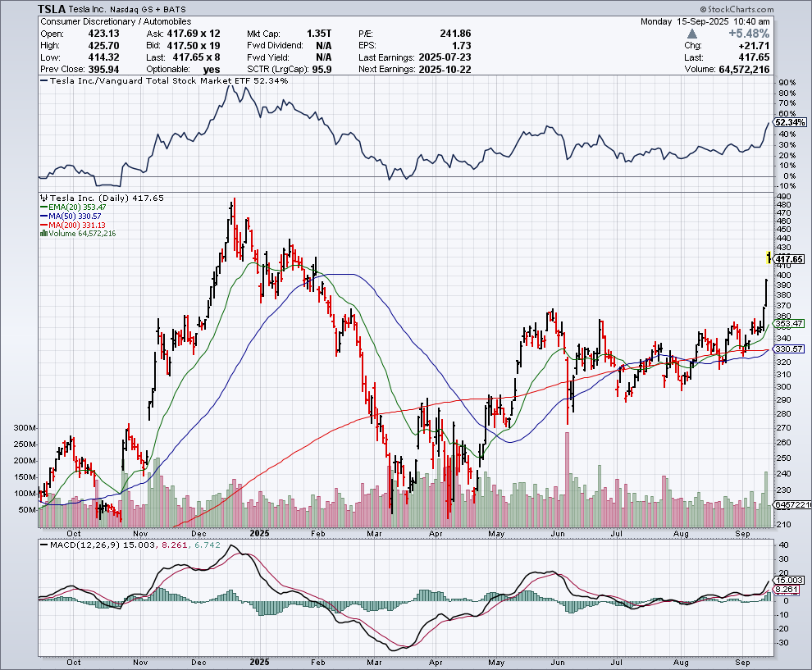Click the red MA(200) legend line
812x670 pixels.
[x=43, y=225]
